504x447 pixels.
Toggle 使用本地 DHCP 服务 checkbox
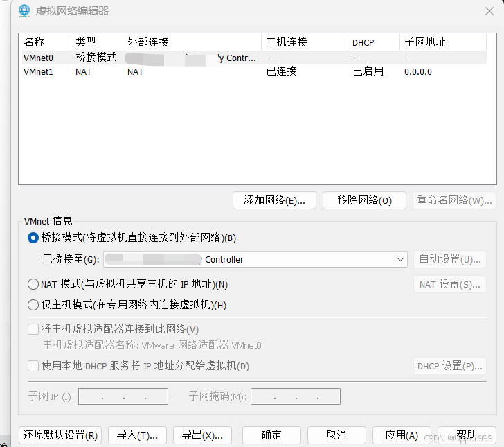[x=33, y=366]
